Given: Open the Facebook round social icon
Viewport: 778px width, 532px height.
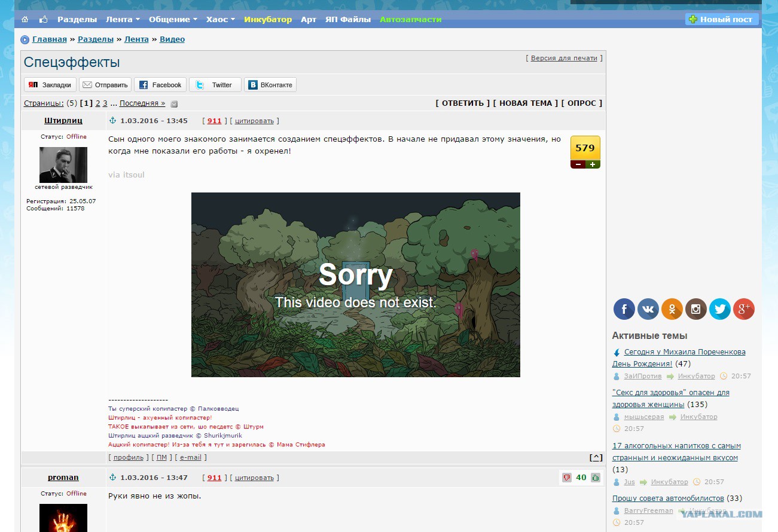Looking at the screenshot, I should coord(624,309).
